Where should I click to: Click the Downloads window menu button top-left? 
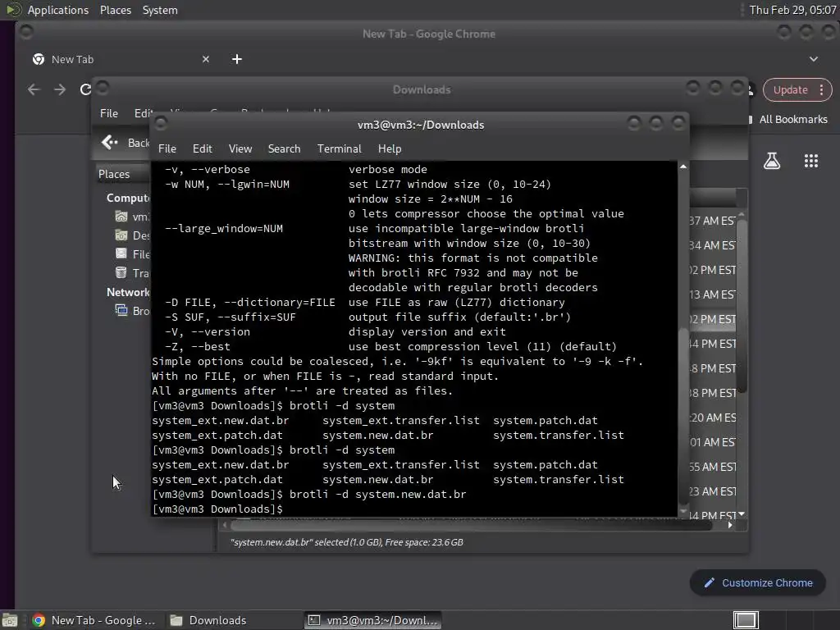[103, 87]
